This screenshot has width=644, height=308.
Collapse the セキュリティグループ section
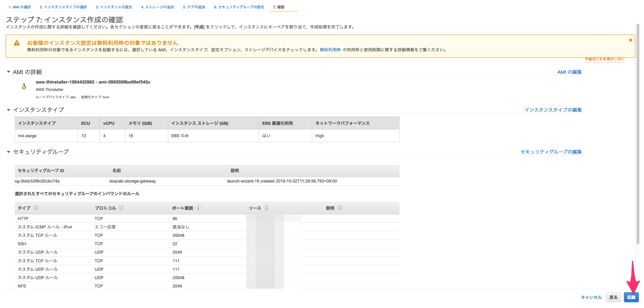point(8,152)
